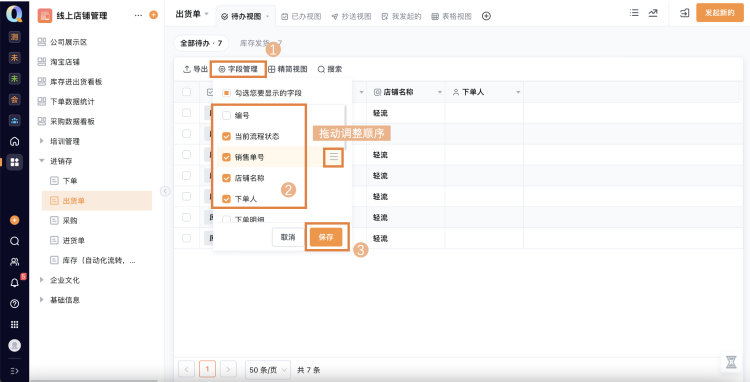
Task: Tick the last table row checkbox
Action: pos(186,238)
